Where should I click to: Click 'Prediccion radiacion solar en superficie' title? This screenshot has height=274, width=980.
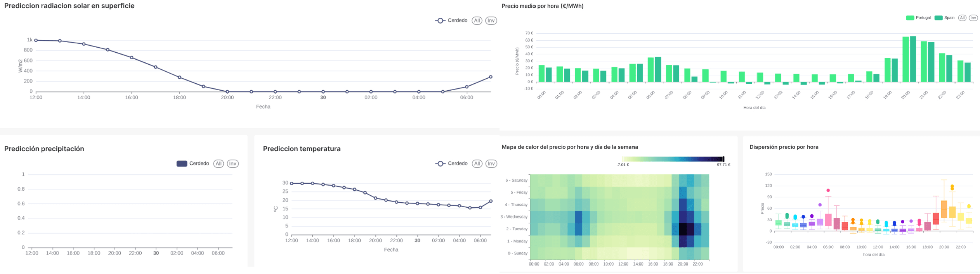[x=69, y=6]
